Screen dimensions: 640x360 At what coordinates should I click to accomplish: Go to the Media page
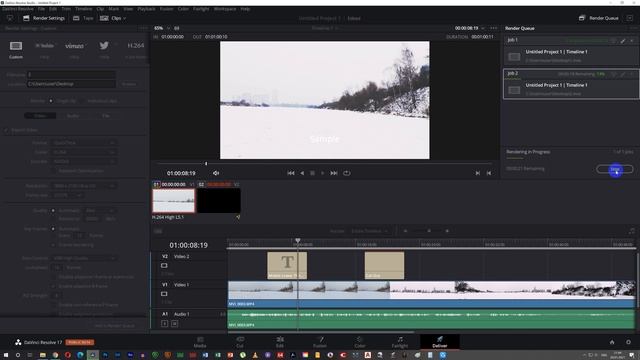200,342
